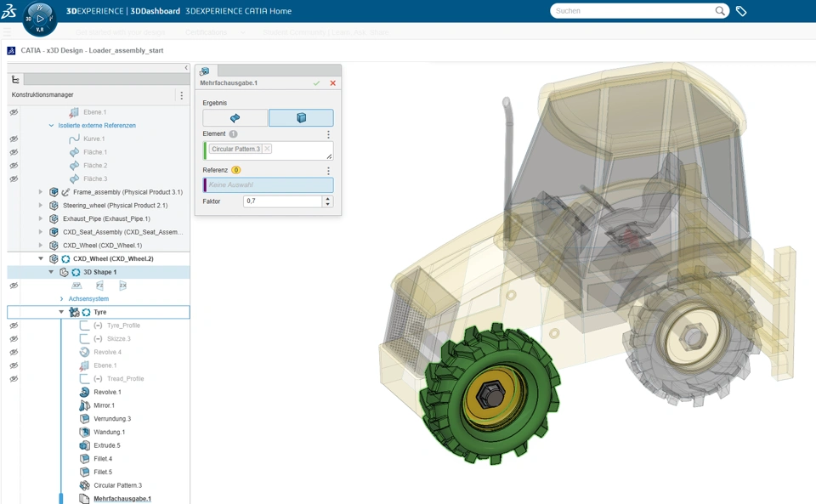Expand Exhaust_Pipe node
This screenshot has height=504, width=816.
pos(41,219)
